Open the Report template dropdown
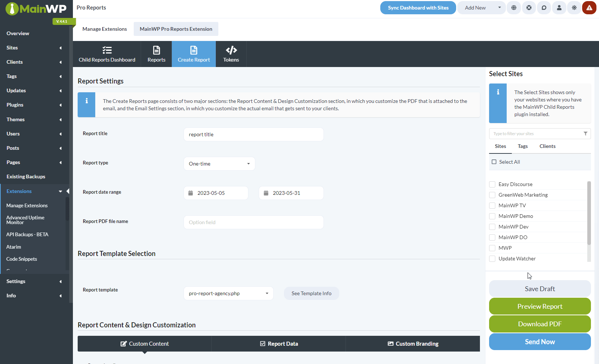This screenshot has width=599, height=364. [228, 293]
